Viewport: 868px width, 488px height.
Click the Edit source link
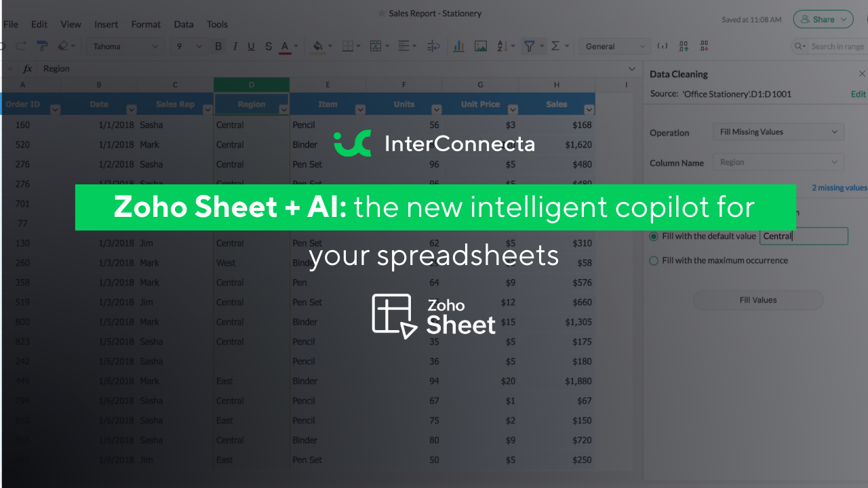[x=858, y=94]
